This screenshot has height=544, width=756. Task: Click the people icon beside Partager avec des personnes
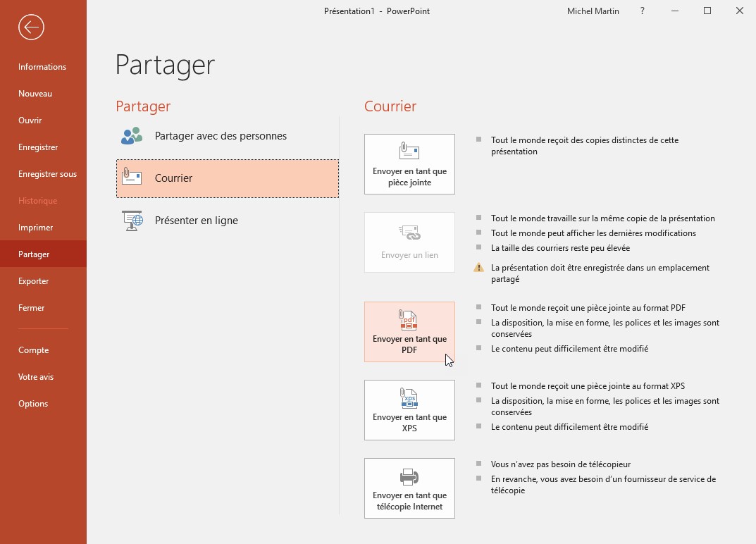pyautogui.click(x=132, y=136)
